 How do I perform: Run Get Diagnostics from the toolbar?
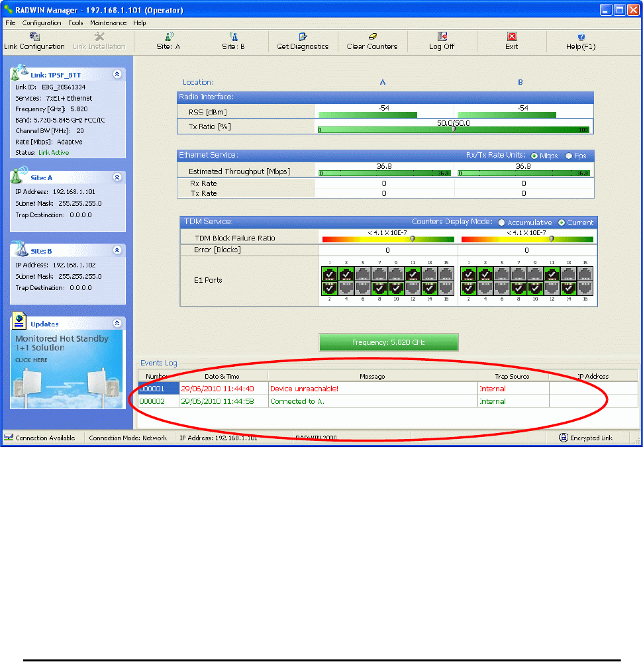pyautogui.click(x=303, y=42)
